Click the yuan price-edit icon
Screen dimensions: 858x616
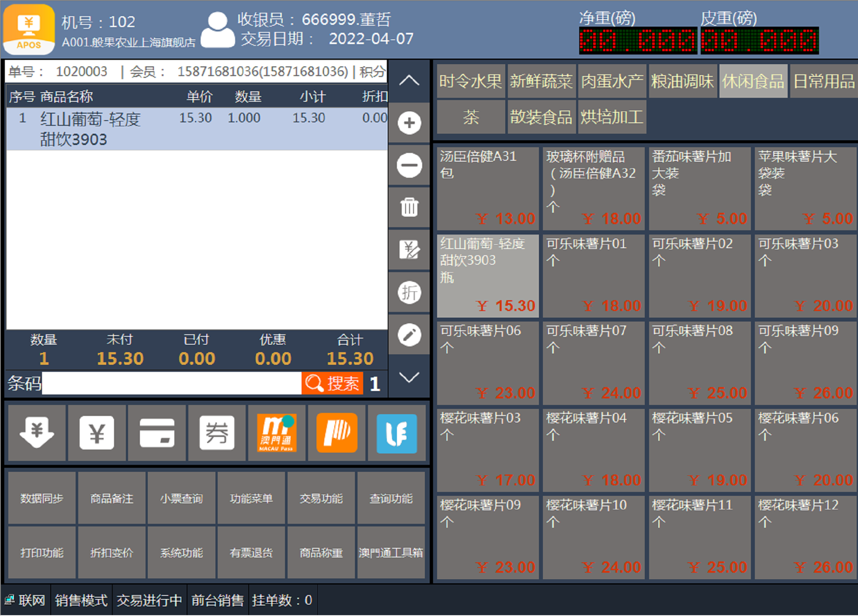tap(409, 250)
